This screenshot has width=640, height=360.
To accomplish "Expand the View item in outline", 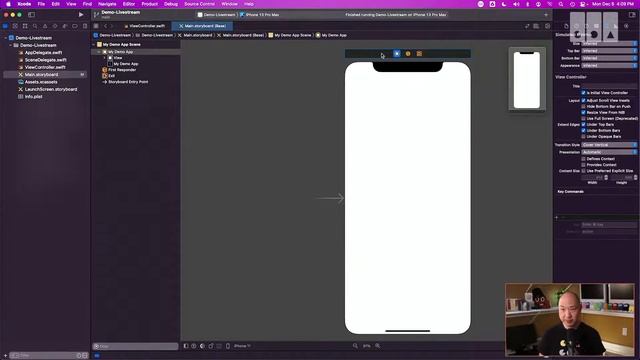I will [x=104, y=58].
